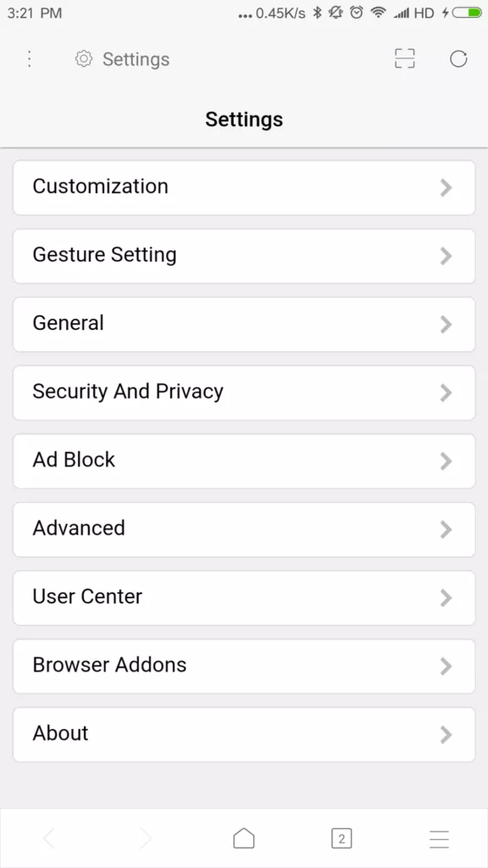Image resolution: width=488 pixels, height=868 pixels.
Task: Open User Center
Action: tap(244, 598)
